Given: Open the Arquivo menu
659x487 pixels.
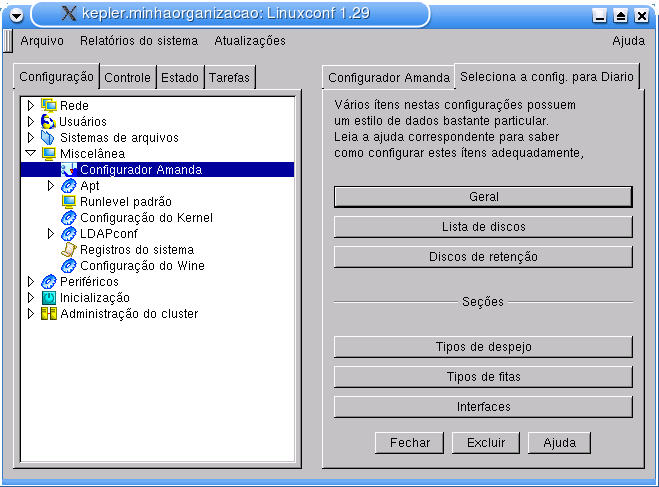Looking at the screenshot, I should (42, 41).
